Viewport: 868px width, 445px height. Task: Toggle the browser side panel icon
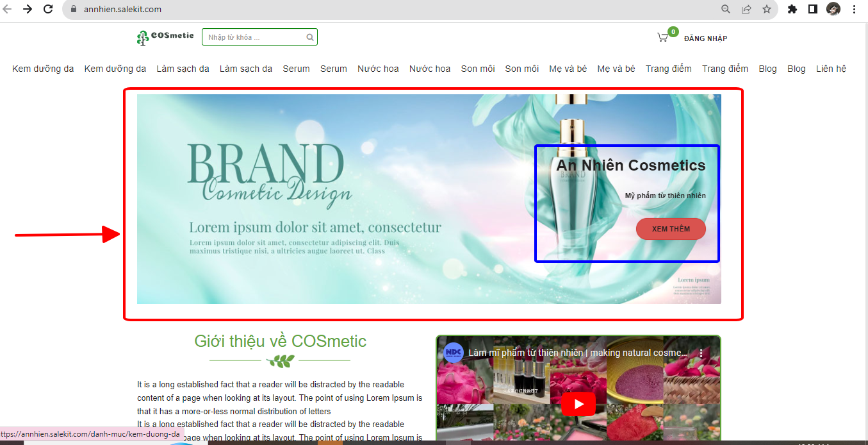click(812, 10)
